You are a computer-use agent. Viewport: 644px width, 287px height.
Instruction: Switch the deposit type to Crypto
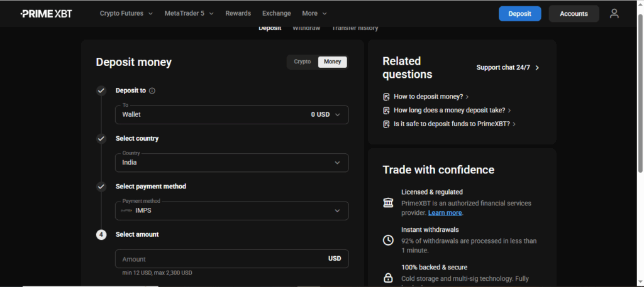coord(303,62)
